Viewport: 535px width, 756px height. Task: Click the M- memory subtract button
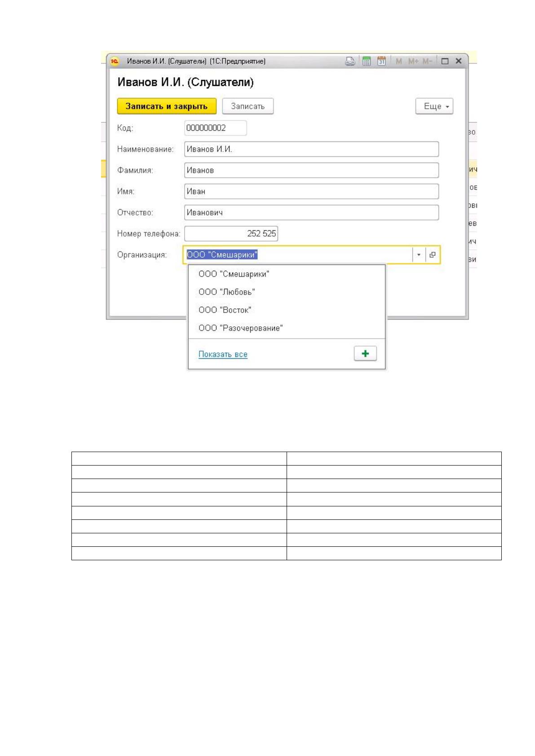[427, 61]
